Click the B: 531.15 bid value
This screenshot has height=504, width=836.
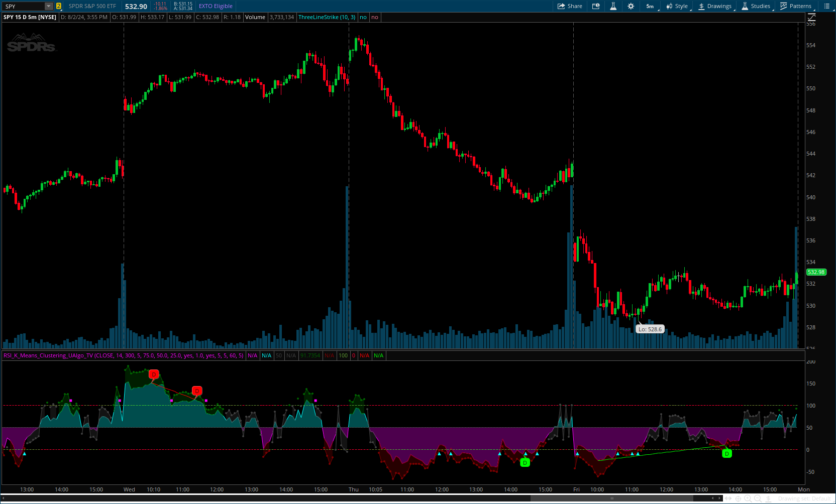pos(183,4)
